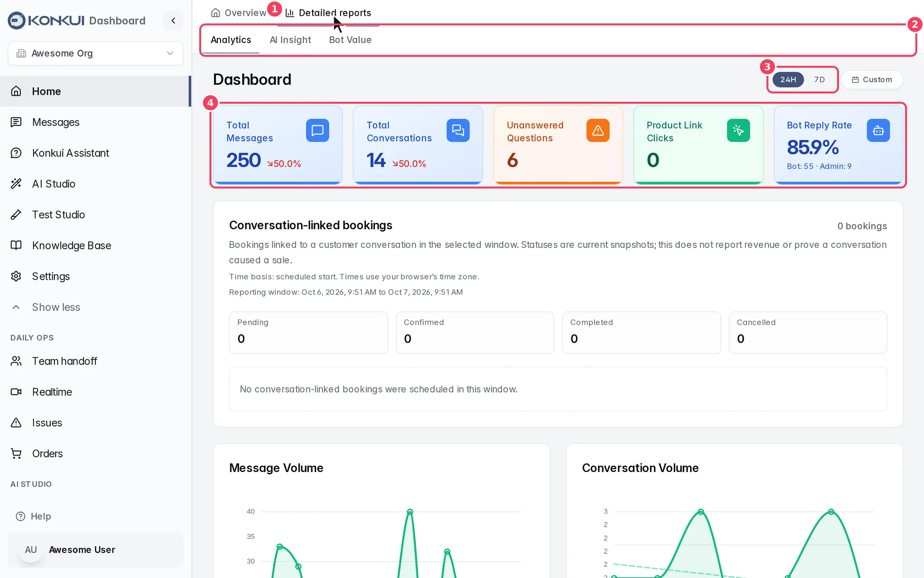Open the Detailed reports tab
The height and width of the screenshot is (578, 924).
pyautogui.click(x=328, y=13)
